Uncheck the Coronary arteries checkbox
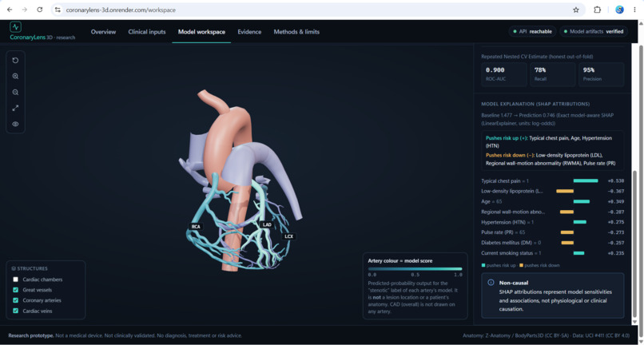The width and height of the screenshot is (644, 345). point(16,300)
